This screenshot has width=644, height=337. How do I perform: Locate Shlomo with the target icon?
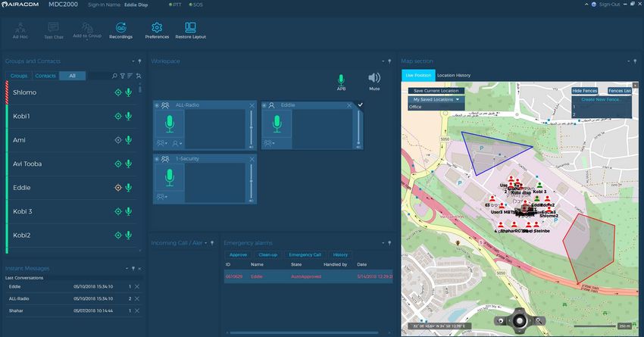118,92
